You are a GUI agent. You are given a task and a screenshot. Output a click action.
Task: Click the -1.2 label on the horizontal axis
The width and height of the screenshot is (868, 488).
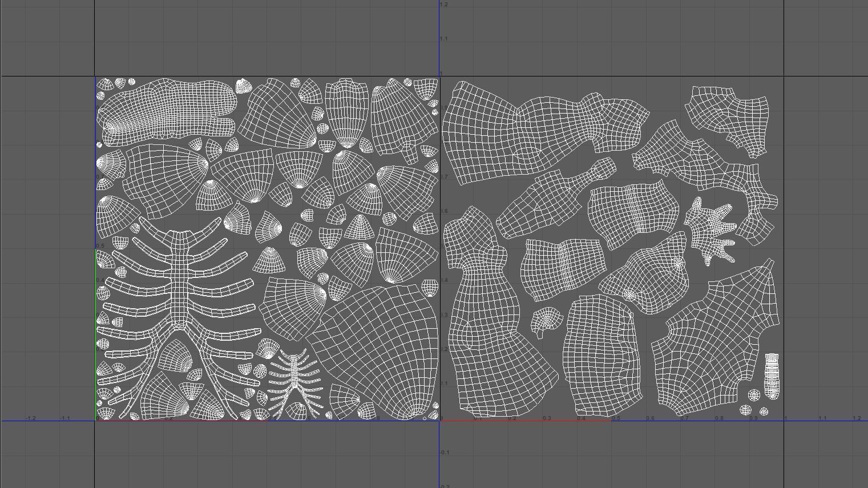coord(31,418)
